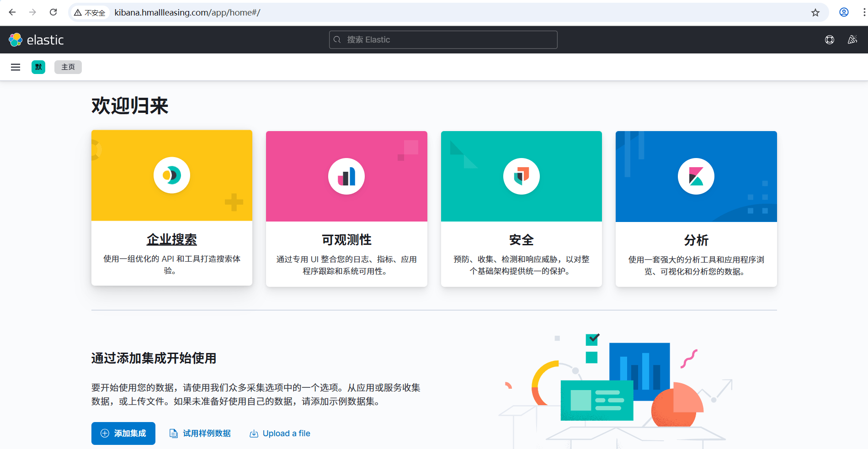Viewport: 868px width, 449px height.
Task: Open browser profile account icon
Action: coord(844,12)
